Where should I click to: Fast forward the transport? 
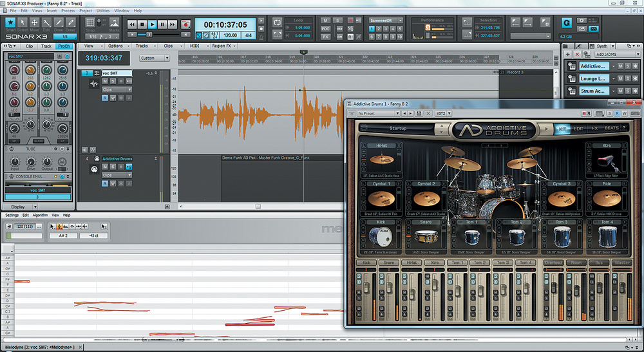(x=172, y=24)
